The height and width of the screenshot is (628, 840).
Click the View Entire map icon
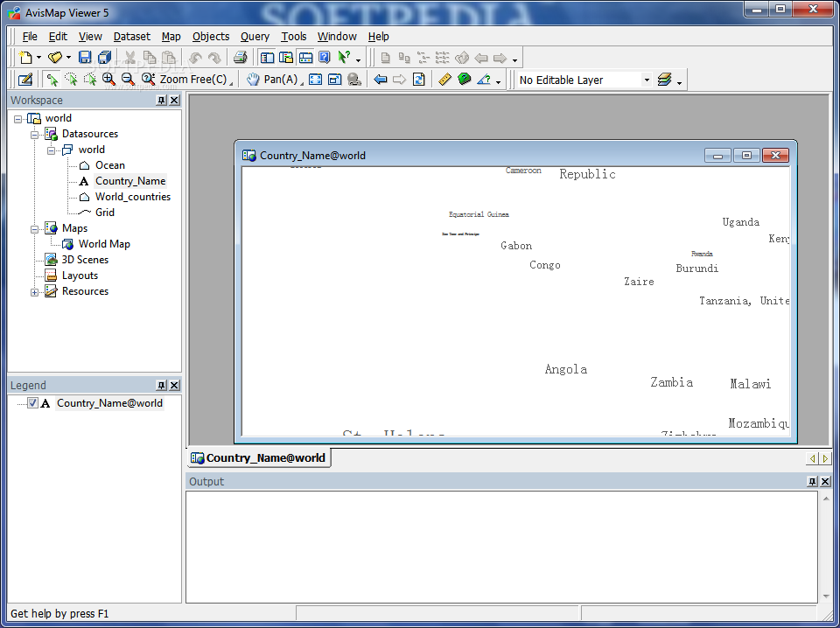pos(316,80)
